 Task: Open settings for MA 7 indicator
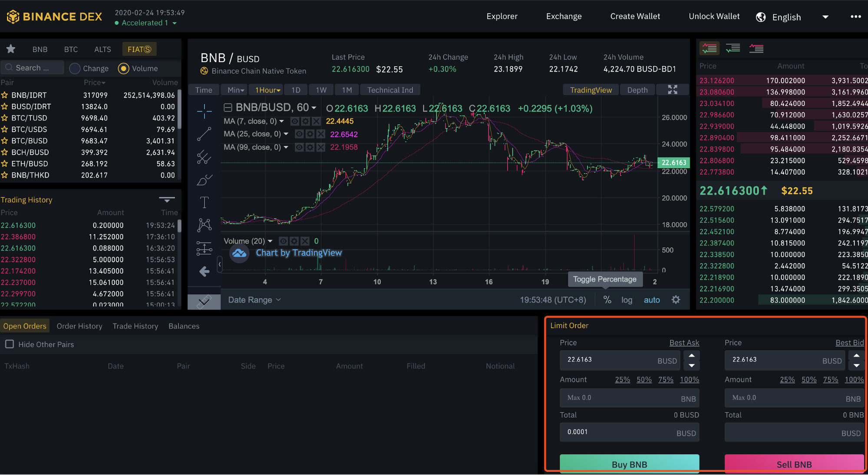click(306, 121)
